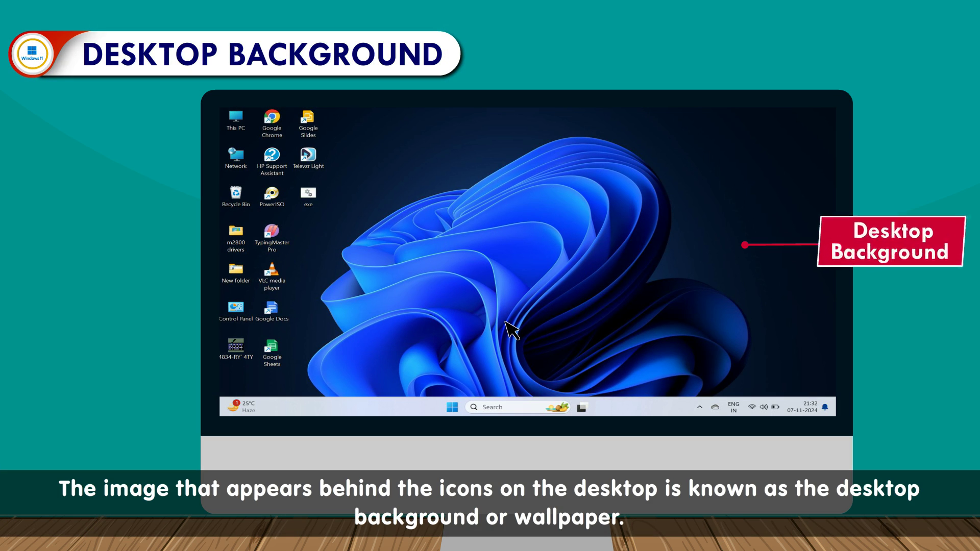Select the Network desktop icon
Screen dimensions: 980x551
point(235,155)
